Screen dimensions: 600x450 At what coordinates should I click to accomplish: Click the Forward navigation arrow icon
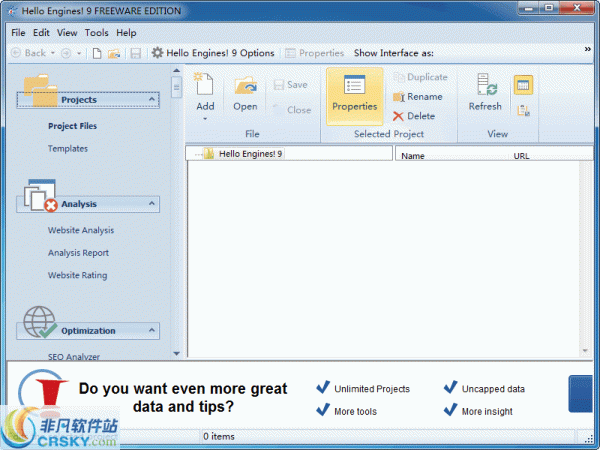pyautogui.click(x=66, y=53)
